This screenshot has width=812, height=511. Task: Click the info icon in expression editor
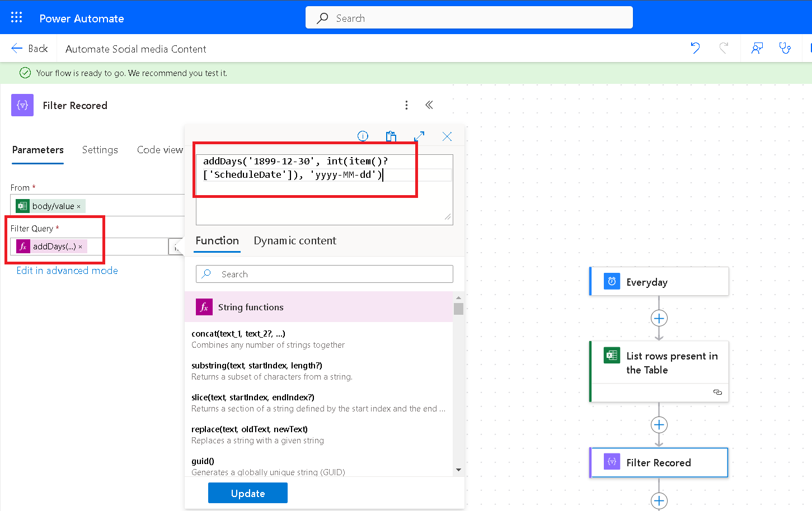pos(363,136)
